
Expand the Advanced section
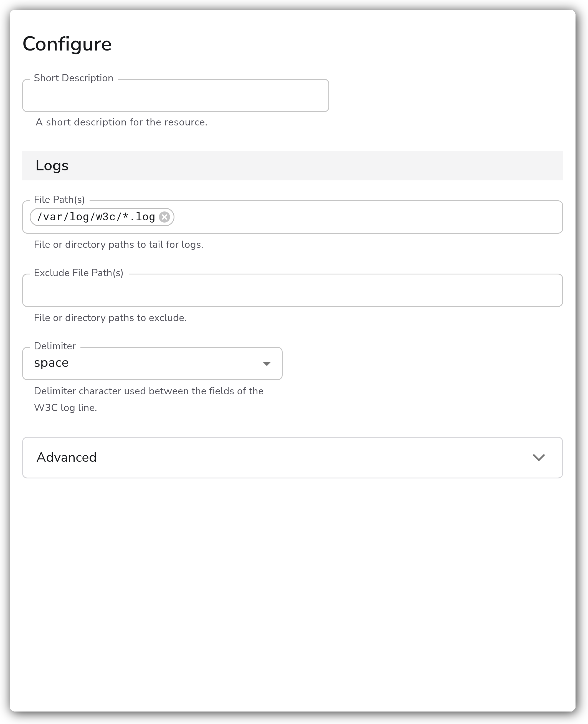tap(293, 458)
